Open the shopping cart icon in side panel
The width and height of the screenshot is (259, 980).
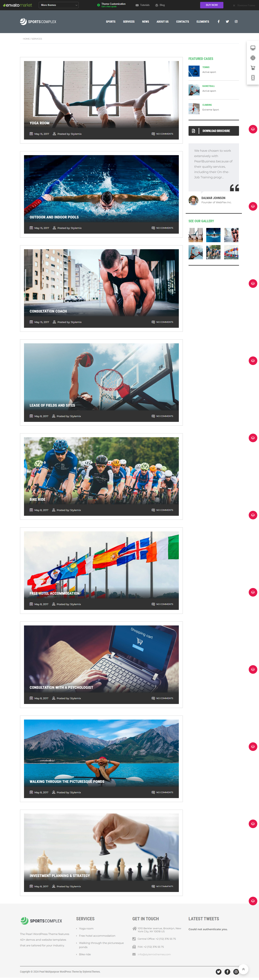point(253,68)
